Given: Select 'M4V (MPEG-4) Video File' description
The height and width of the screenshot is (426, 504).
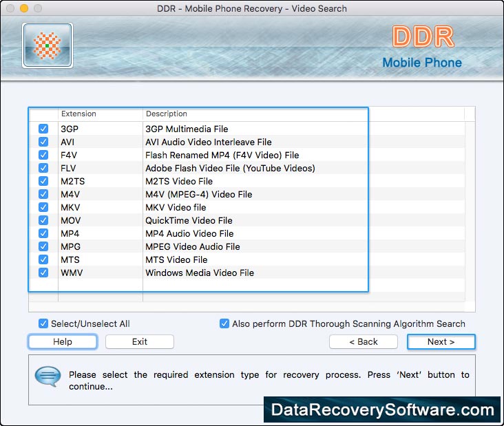Looking at the screenshot, I should [199, 194].
